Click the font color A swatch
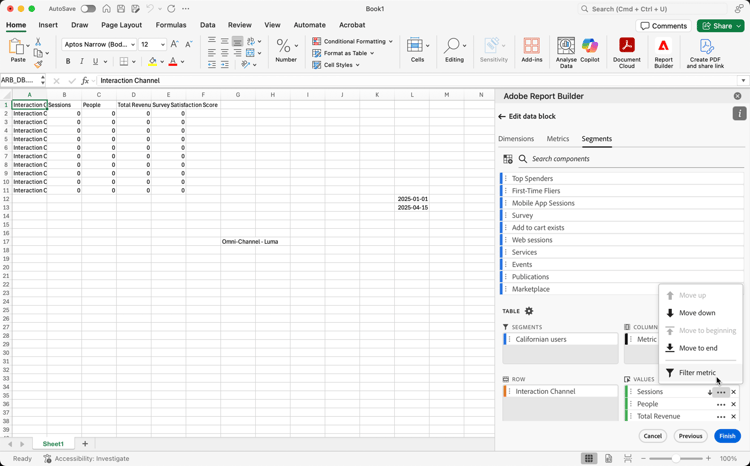The width and height of the screenshot is (750, 466). pos(173,61)
